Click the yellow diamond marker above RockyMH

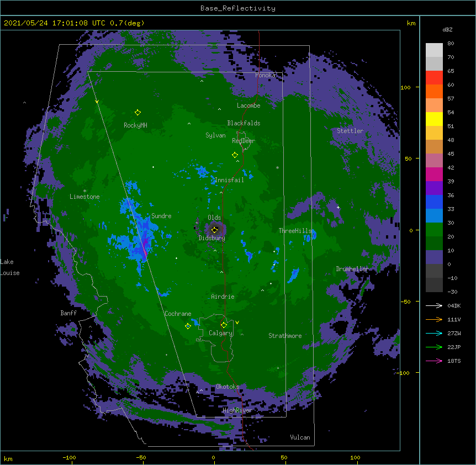pos(137,113)
